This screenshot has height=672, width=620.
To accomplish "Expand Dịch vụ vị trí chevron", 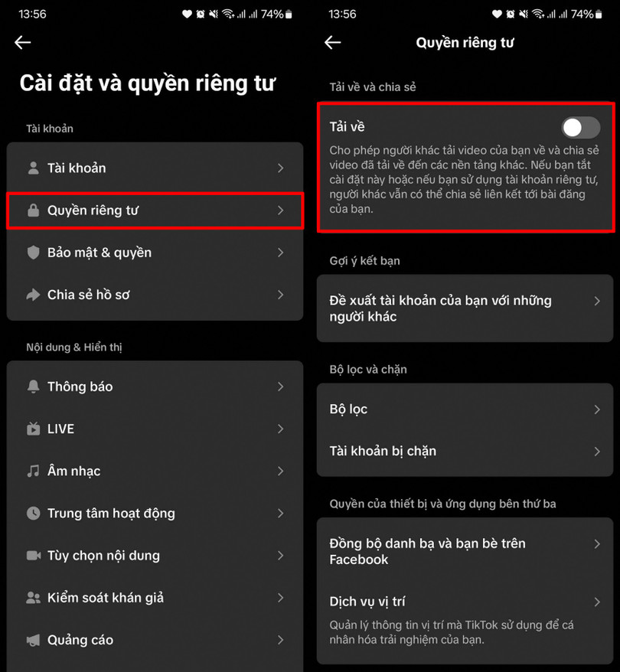I will pos(597,602).
